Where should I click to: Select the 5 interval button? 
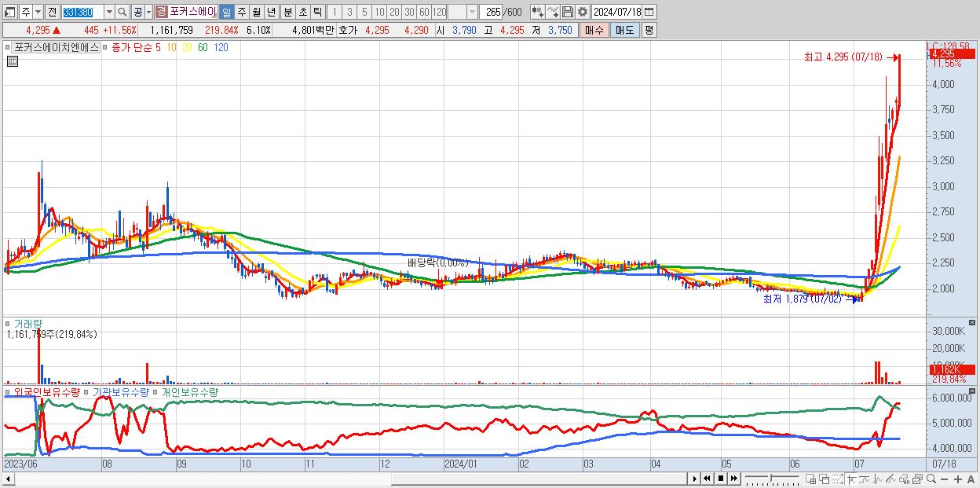(364, 12)
